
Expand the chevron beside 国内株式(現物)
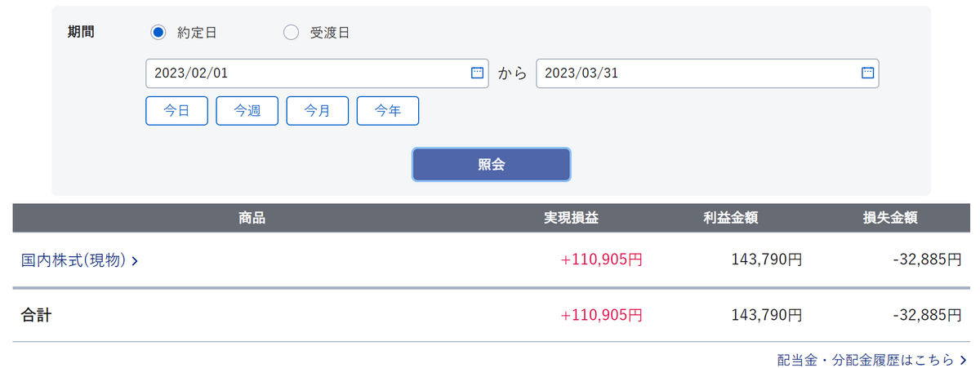pos(134,261)
